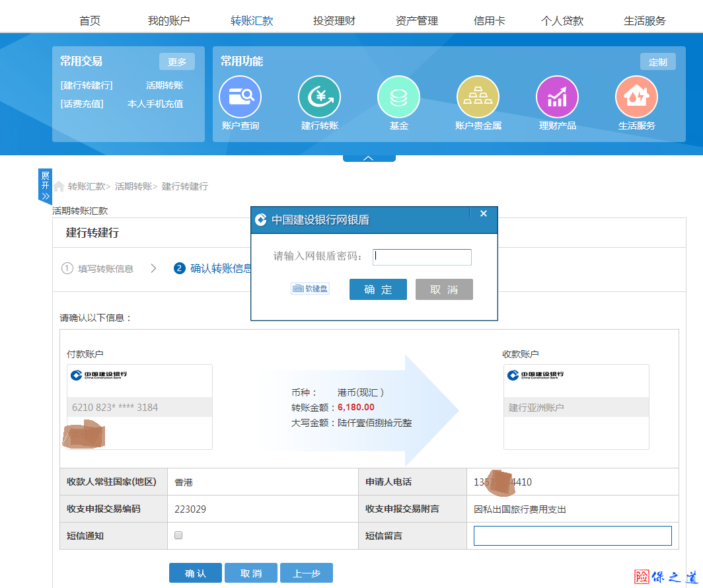The width and height of the screenshot is (703, 588).
Task: Click the 定制 customize button
Action: (657, 62)
